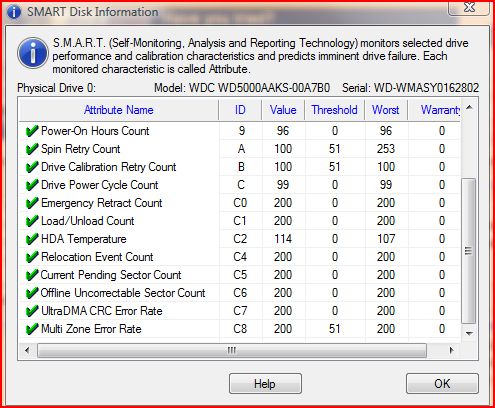Click Multi Zone Error Rate checkmark
495x408 pixels.
click(32, 329)
